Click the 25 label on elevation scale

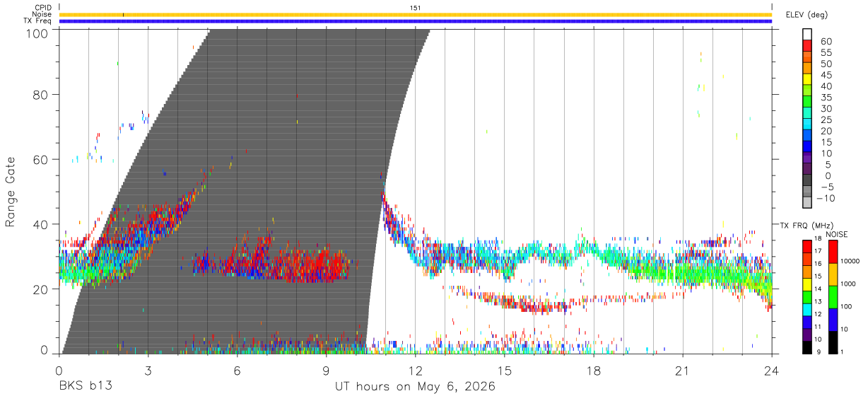pyautogui.click(x=825, y=120)
